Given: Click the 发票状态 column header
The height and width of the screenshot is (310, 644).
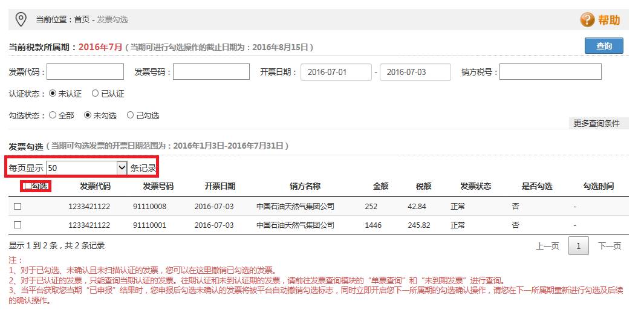Looking at the screenshot, I should click(476, 186).
